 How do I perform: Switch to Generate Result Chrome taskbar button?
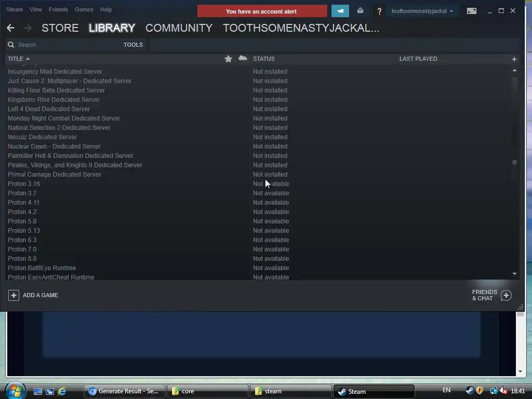[x=125, y=391]
